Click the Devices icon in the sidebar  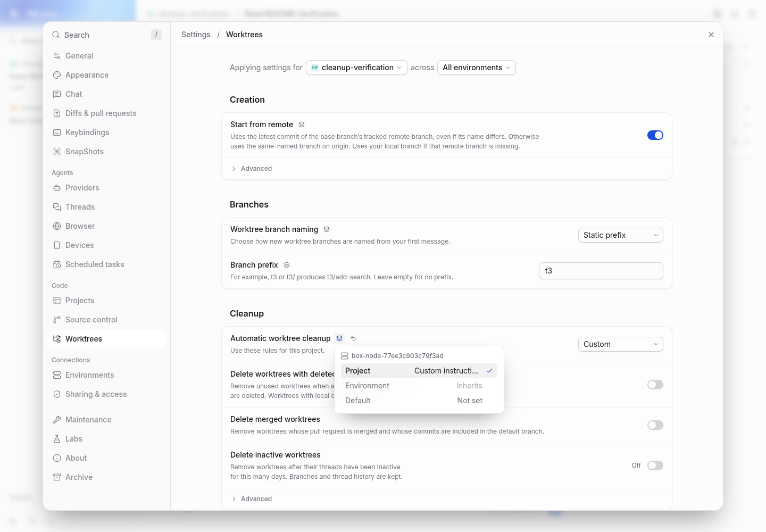coord(57,245)
